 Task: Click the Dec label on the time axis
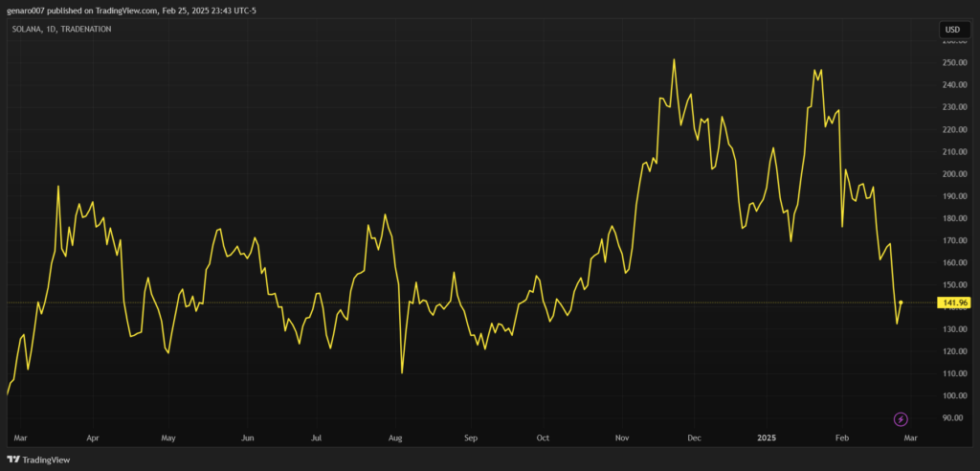694,438
